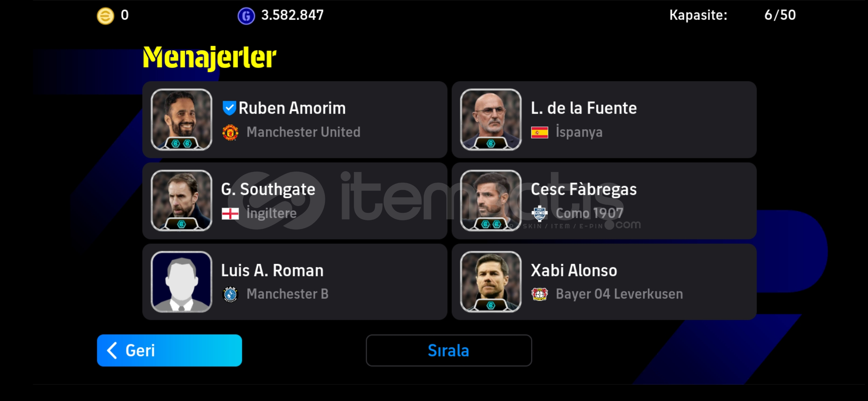Click the Manchester B club crest
The width and height of the screenshot is (868, 401).
[230, 294]
